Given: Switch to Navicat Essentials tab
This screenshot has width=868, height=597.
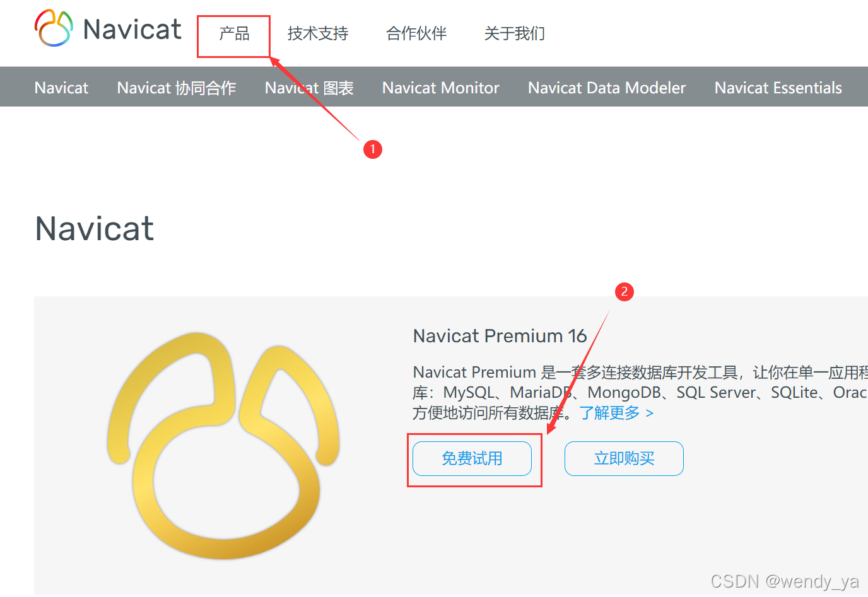Looking at the screenshot, I should tap(778, 88).
